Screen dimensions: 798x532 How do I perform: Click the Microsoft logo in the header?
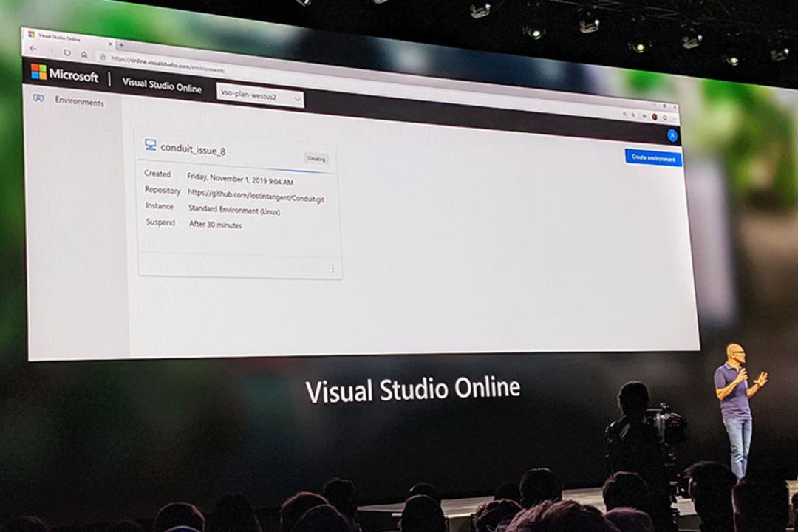(64, 74)
